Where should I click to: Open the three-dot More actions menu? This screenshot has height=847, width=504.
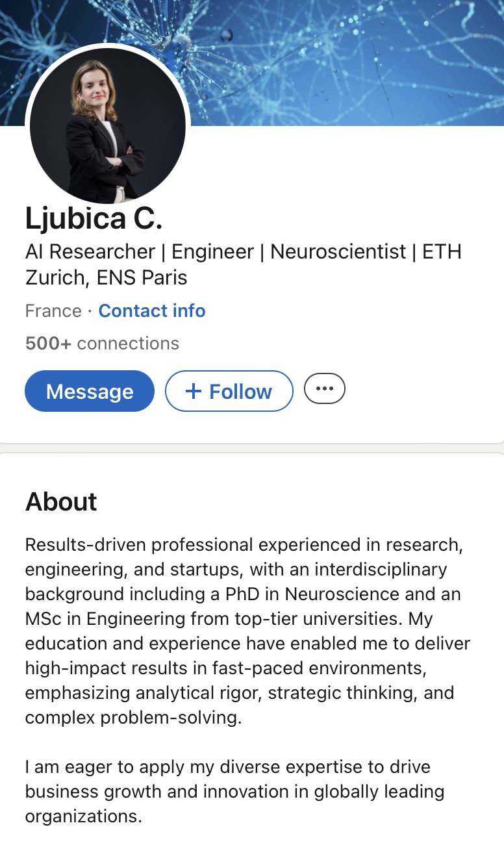[324, 390]
